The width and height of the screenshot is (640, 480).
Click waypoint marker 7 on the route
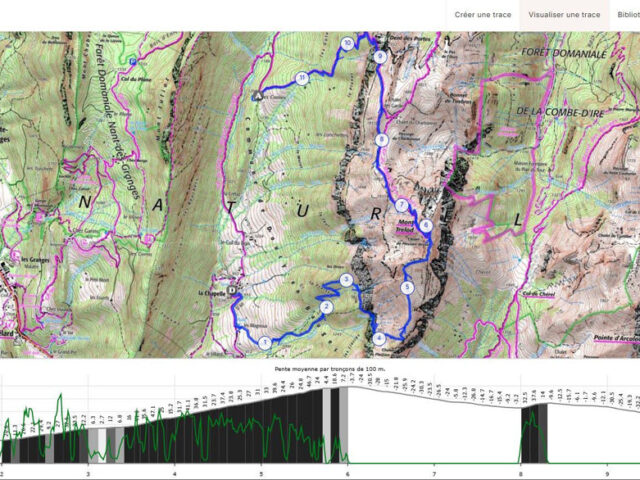coord(400,206)
